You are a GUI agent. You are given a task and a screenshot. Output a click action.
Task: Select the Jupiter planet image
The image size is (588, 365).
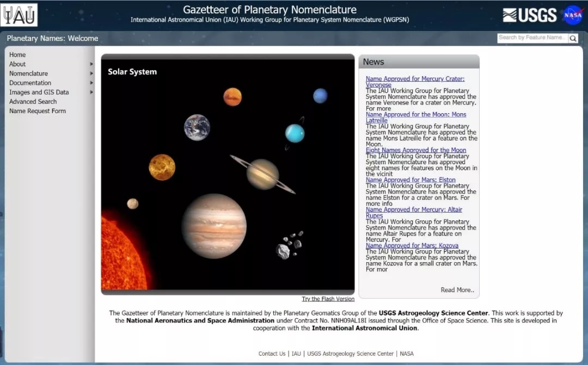[x=214, y=226]
